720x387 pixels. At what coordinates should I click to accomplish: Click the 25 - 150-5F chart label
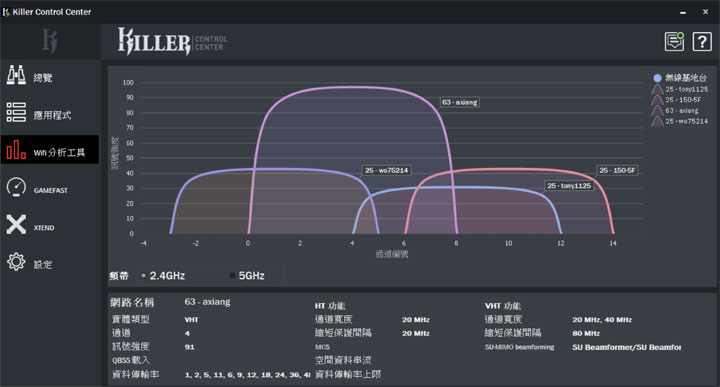tap(617, 170)
